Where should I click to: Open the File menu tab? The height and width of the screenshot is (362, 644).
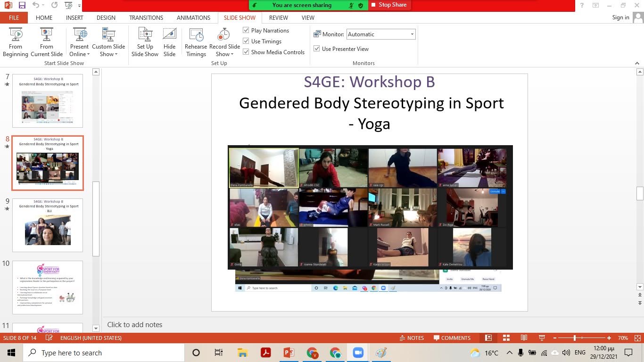[x=14, y=18]
